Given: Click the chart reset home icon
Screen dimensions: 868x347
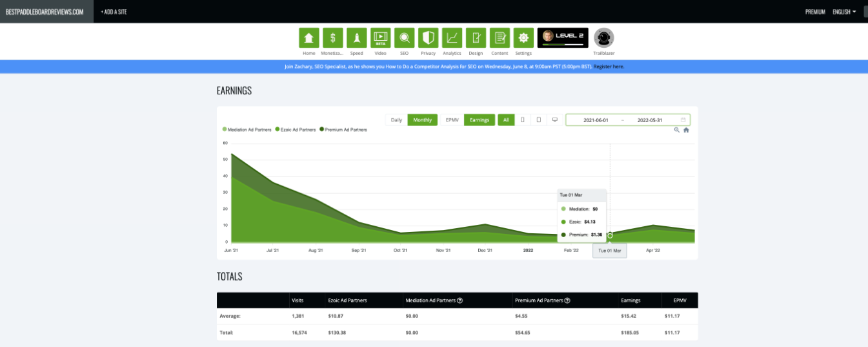Looking at the screenshot, I should click(686, 130).
